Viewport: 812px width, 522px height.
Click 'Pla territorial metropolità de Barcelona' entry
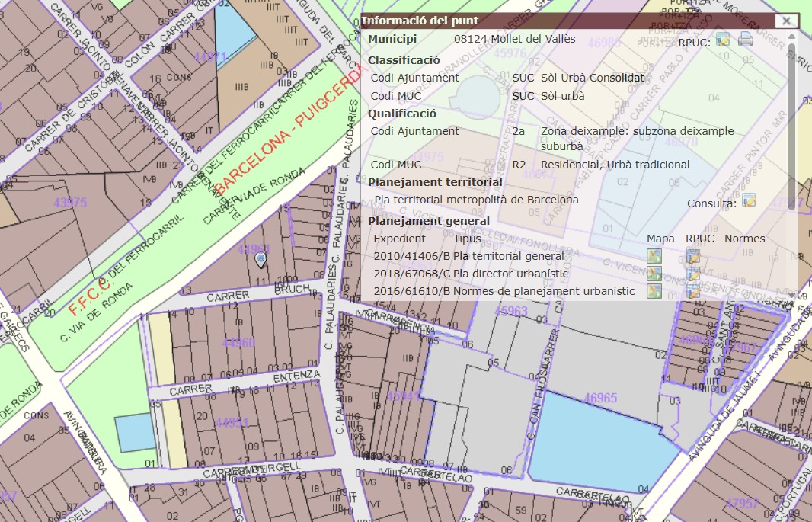click(x=476, y=200)
